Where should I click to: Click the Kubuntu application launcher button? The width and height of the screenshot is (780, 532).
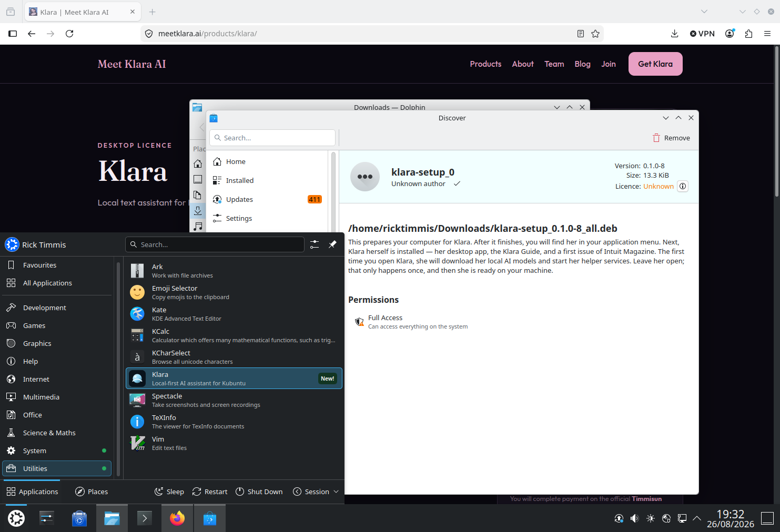[x=16, y=518]
